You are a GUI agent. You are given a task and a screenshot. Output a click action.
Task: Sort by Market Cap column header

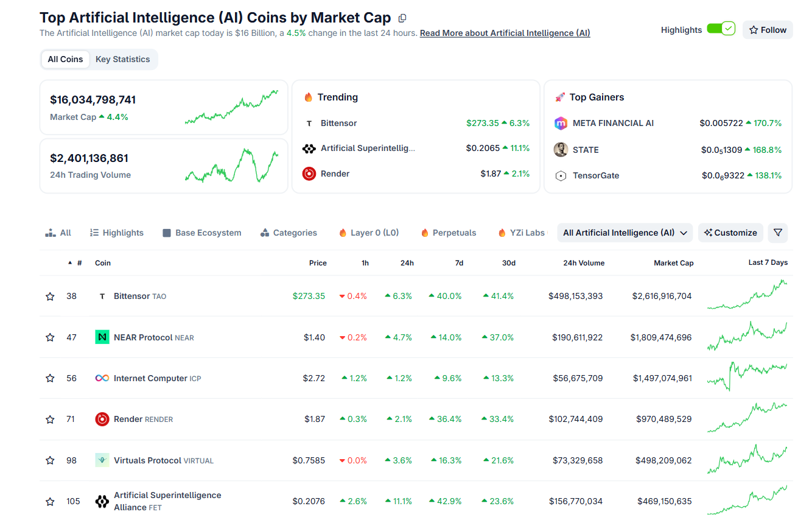(673, 263)
